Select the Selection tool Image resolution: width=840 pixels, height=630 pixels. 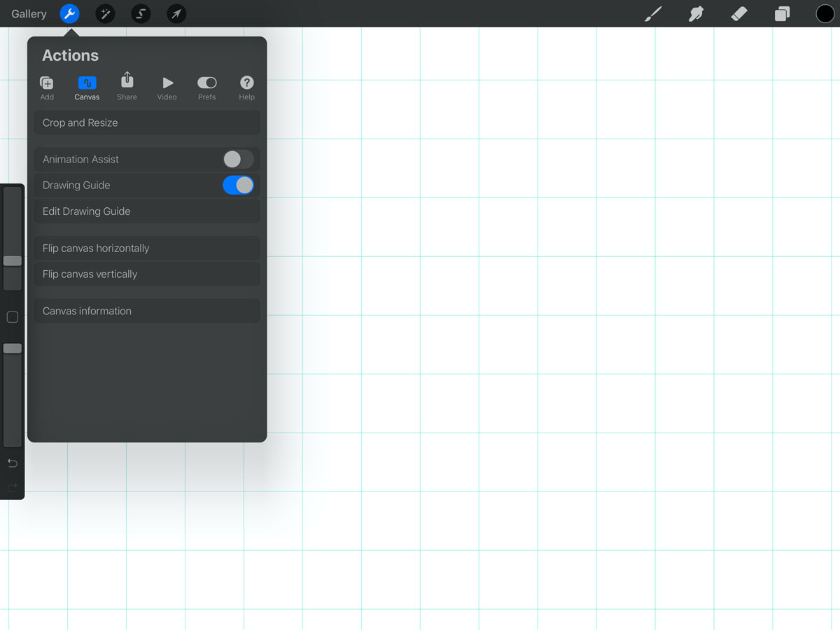tap(141, 13)
